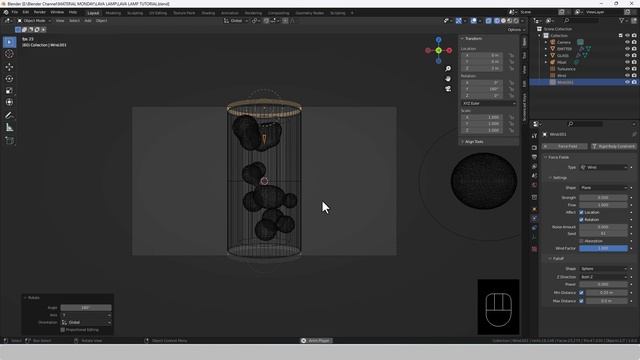This screenshot has height=360, width=640.
Task: Open the Object Constraints tab icon
Action: [534, 228]
